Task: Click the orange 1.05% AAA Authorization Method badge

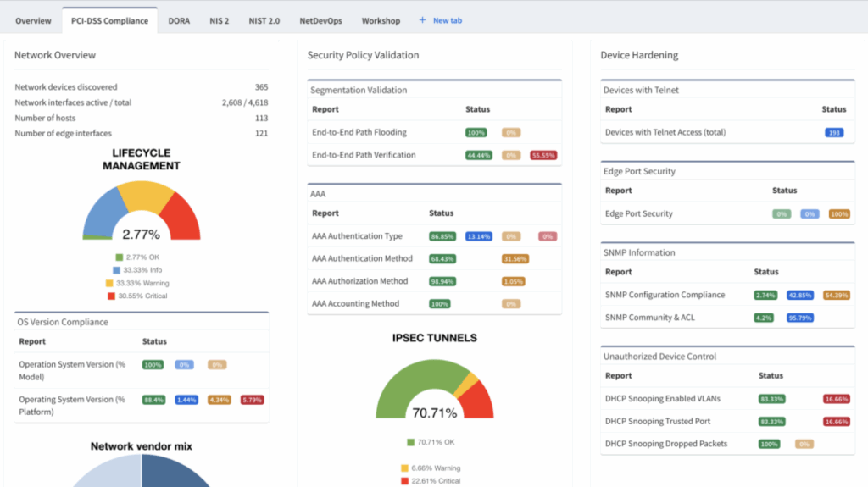Action: click(513, 282)
